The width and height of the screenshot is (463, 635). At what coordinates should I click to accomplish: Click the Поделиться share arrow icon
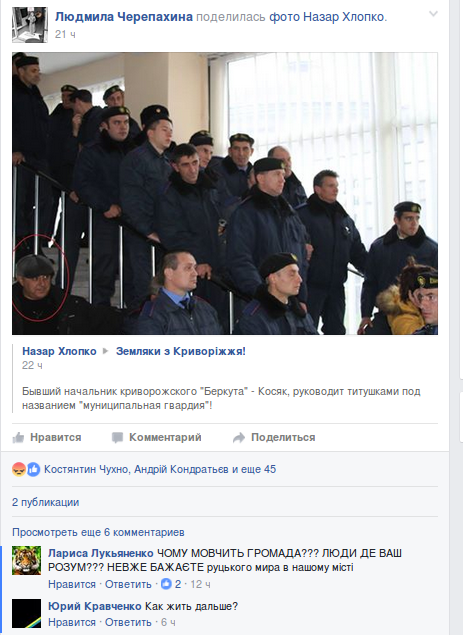click(239, 437)
